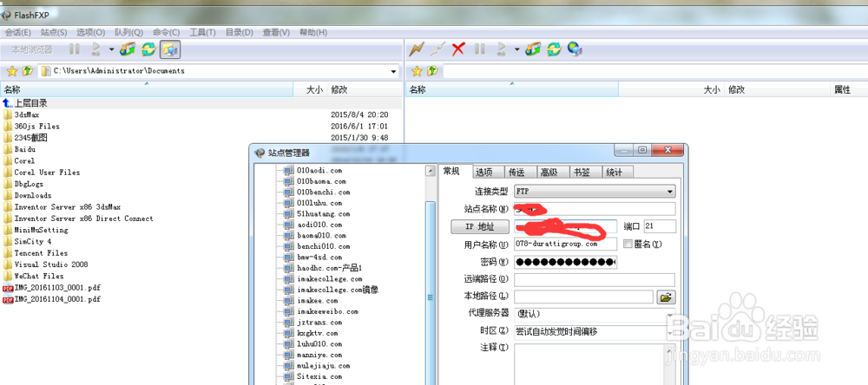The width and height of the screenshot is (868, 385).
Task: Open remote pane bookmarks star icon
Action: [417, 71]
